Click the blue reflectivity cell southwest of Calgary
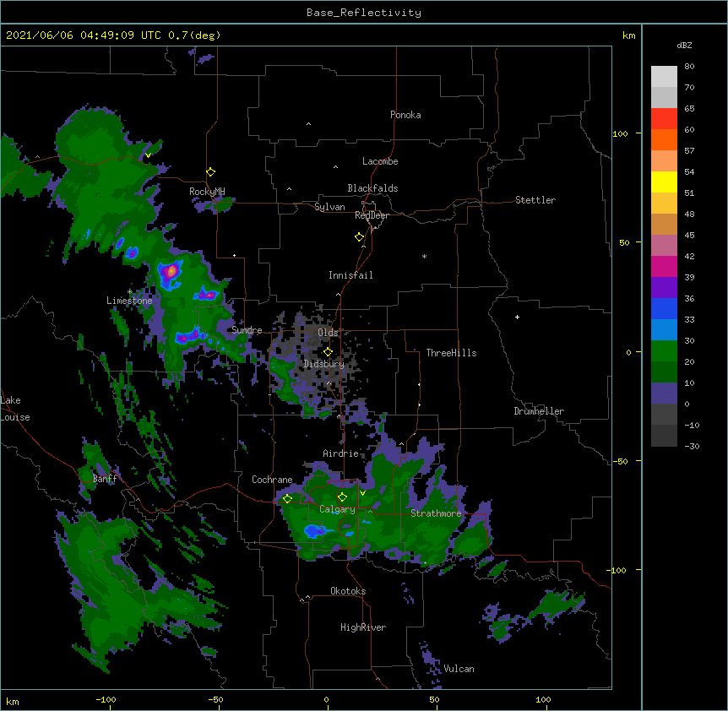 [x=315, y=530]
